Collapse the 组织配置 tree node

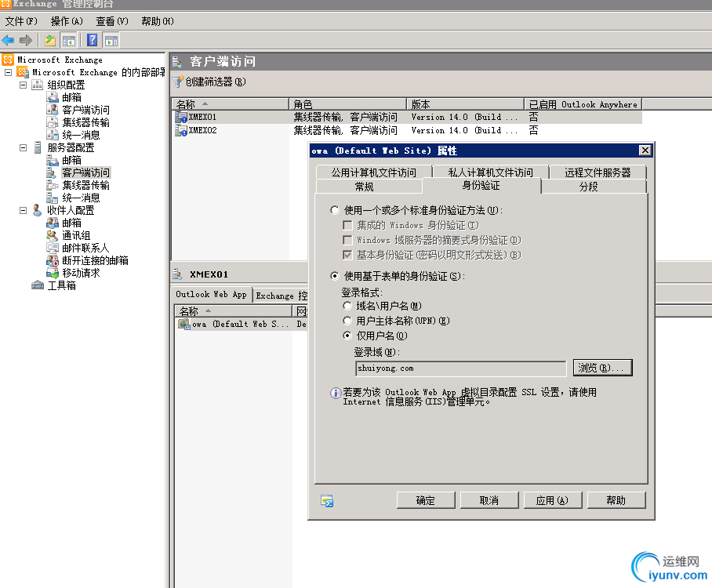click(24, 85)
